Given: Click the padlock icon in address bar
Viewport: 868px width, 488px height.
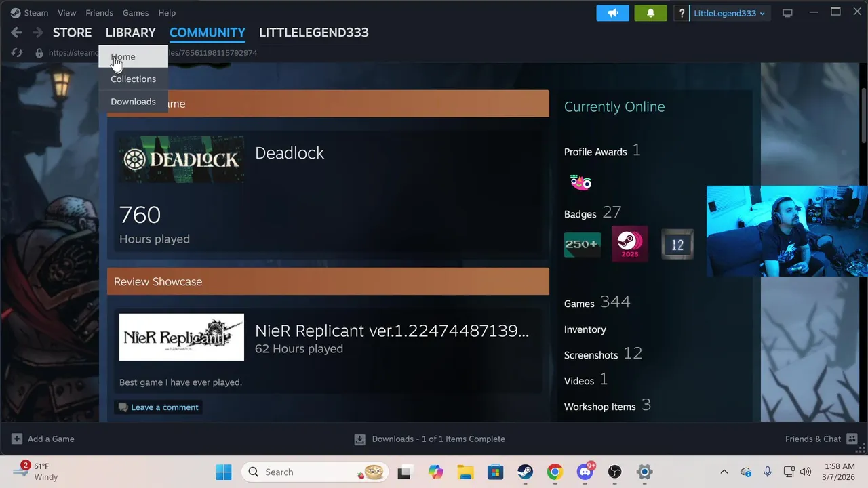Looking at the screenshot, I should 39,52.
